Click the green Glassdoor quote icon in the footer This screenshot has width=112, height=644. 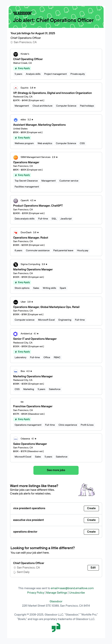56,628
